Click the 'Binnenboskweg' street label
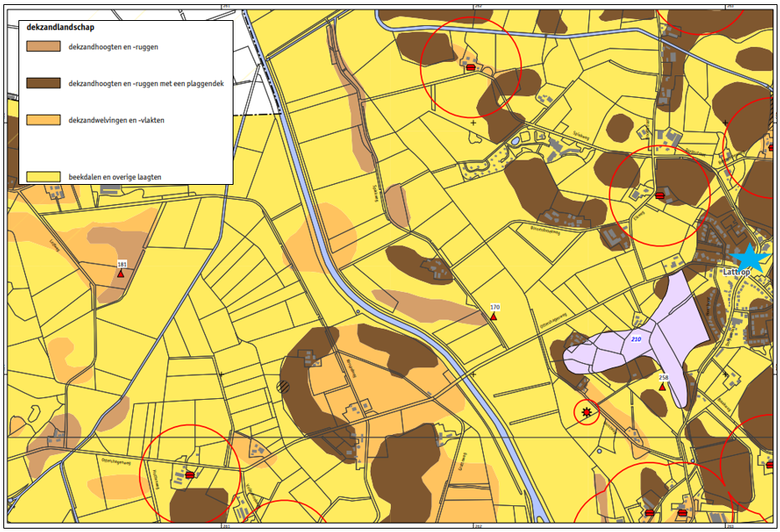 coord(546,230)
